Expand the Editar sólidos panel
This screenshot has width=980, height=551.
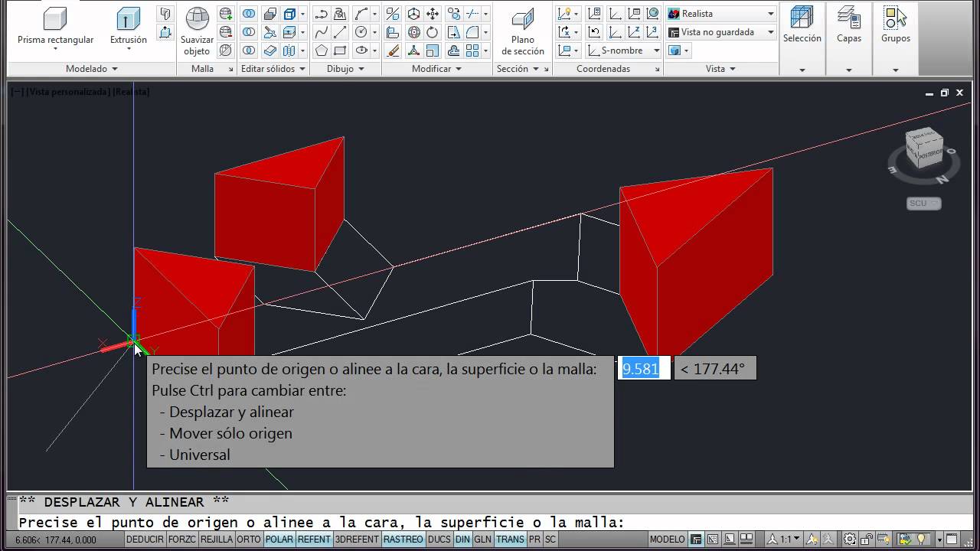tap(273, 69)
